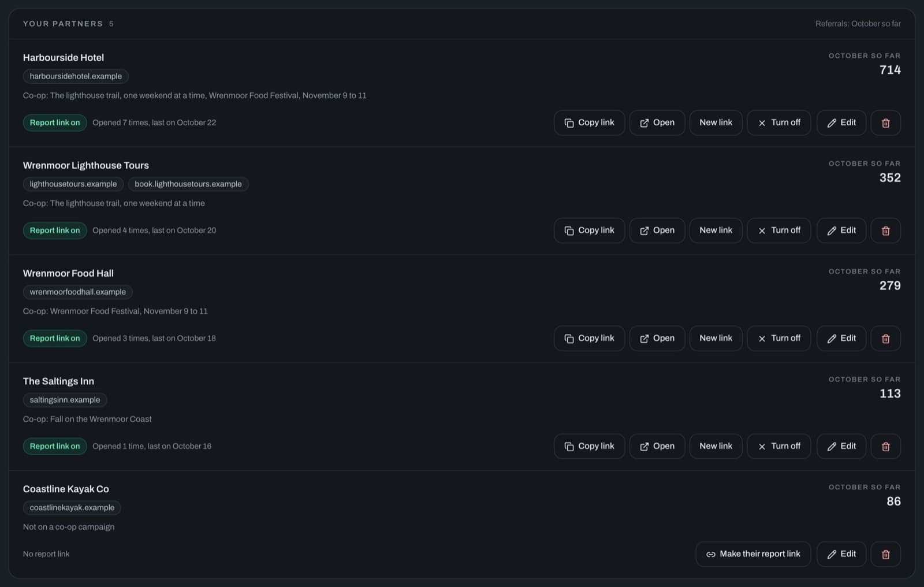Delete Coastline Kayak Co using trash icon

[885, 554]
